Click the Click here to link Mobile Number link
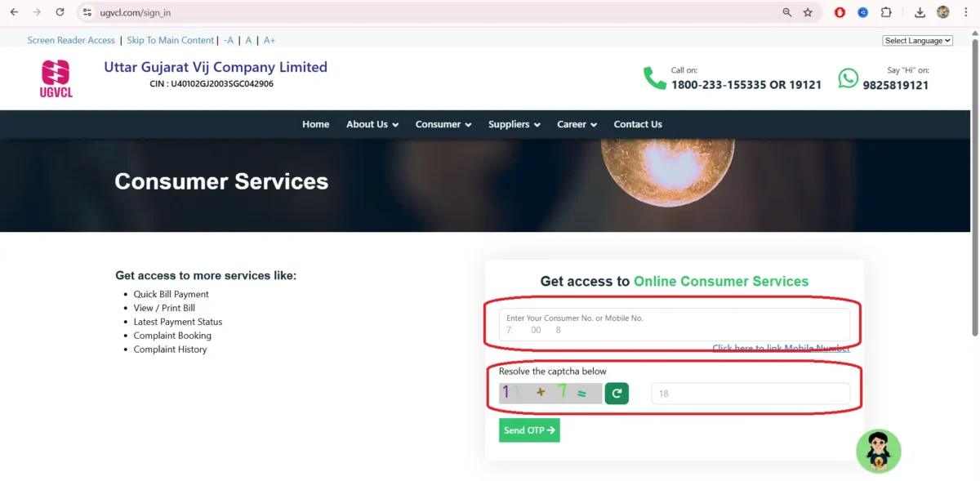980x481 pixels. click(782, 348)
